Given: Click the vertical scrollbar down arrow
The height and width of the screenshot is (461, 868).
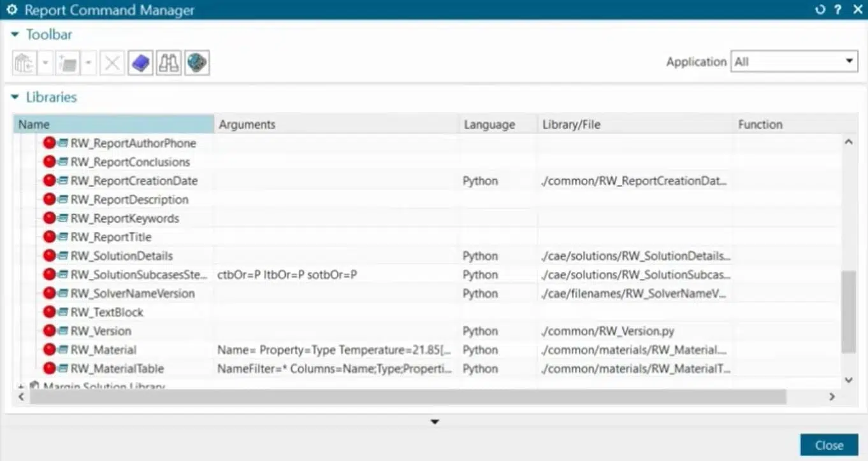Looking at the screenshot, I should tap(848, 379).
